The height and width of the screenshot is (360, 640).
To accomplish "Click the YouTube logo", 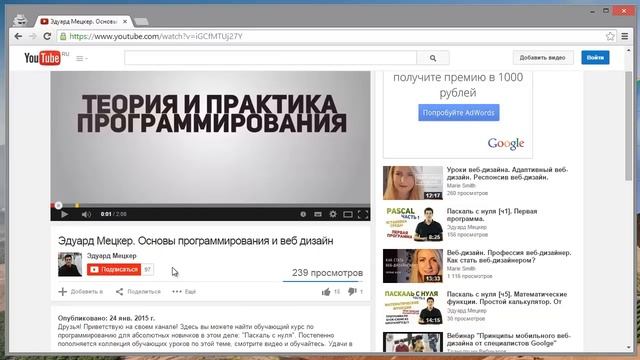I will pos(42,58).
